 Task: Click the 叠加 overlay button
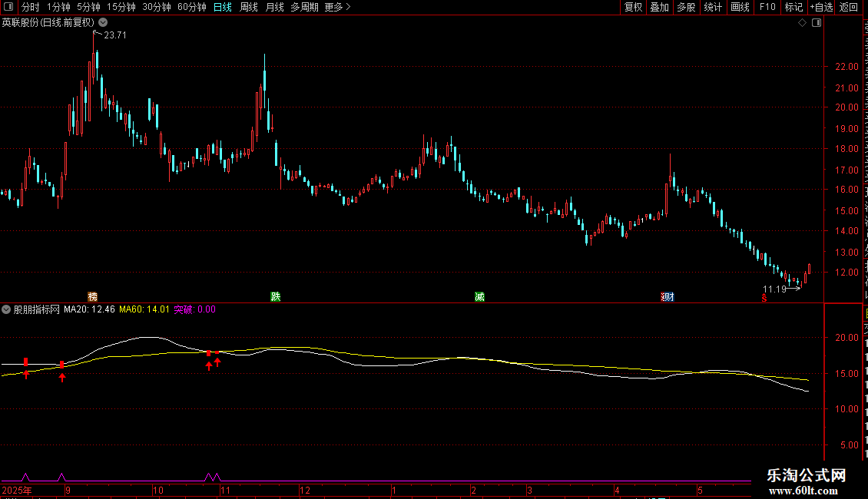coord(659,7)
